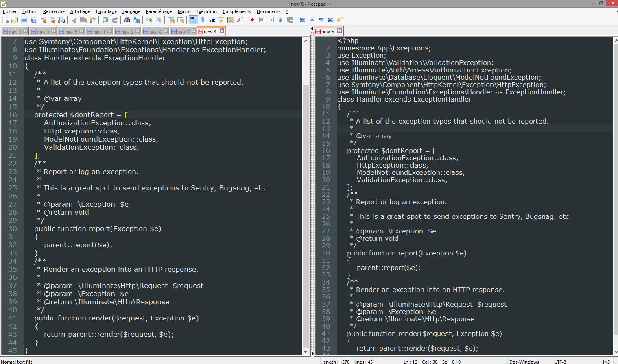Open the Encodage menu
Screen dimensions: 618x364
click(106, 11)
